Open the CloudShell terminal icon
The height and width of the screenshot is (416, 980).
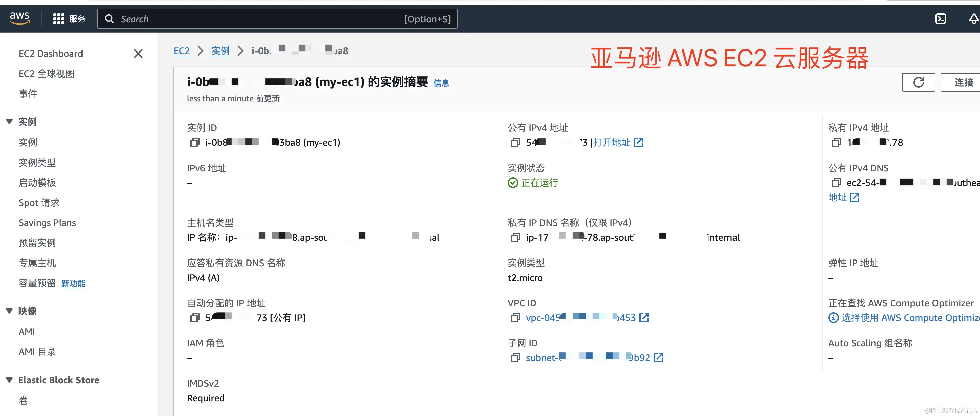point(940,19)
